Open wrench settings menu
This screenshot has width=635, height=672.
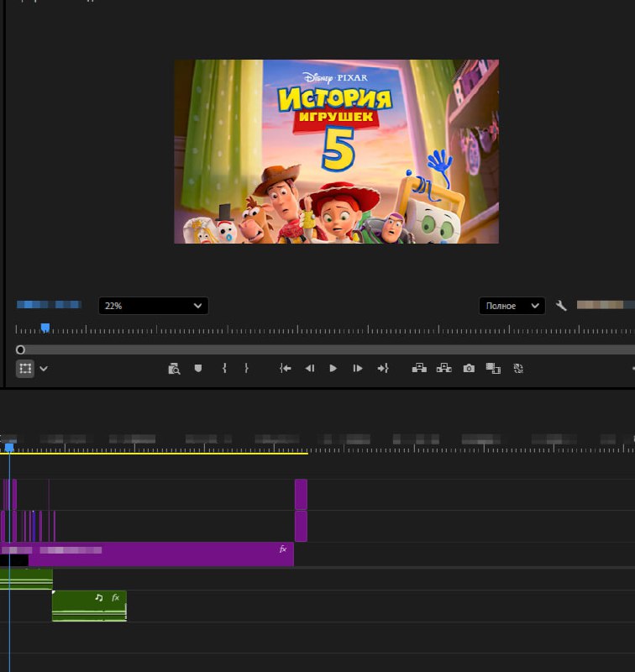click(561, 306)
